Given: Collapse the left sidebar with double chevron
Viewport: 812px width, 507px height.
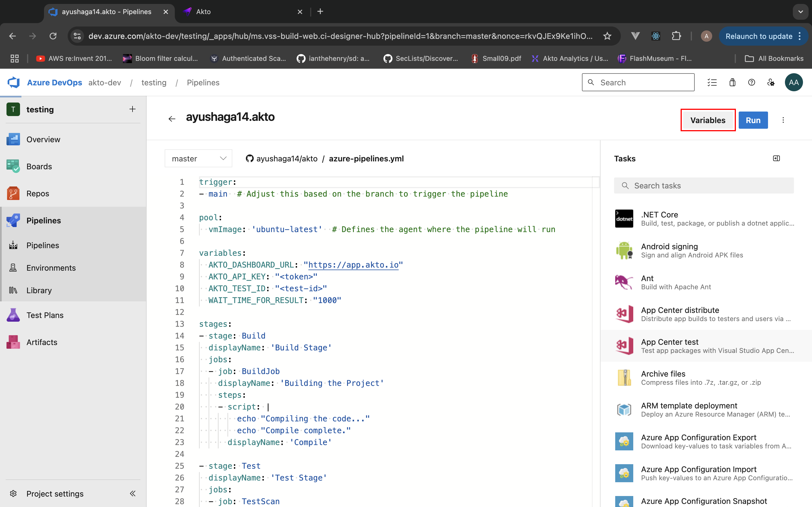Looking at the screenshot, I should coord(133,493).
